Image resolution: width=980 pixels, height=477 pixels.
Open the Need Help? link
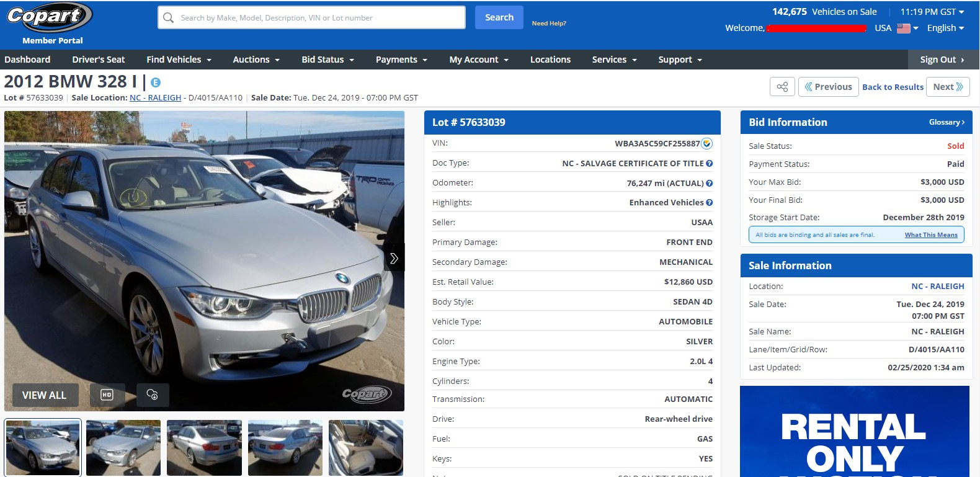[x=549, y=24]
